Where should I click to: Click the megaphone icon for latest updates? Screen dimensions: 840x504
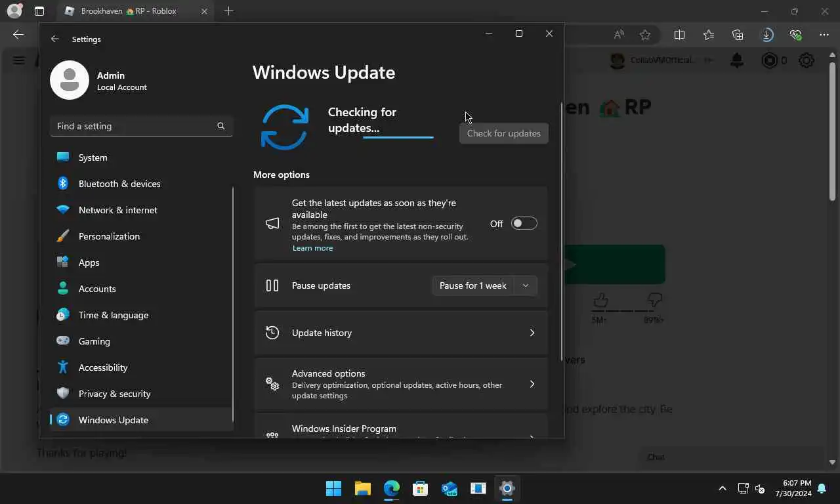pos(272,224)
